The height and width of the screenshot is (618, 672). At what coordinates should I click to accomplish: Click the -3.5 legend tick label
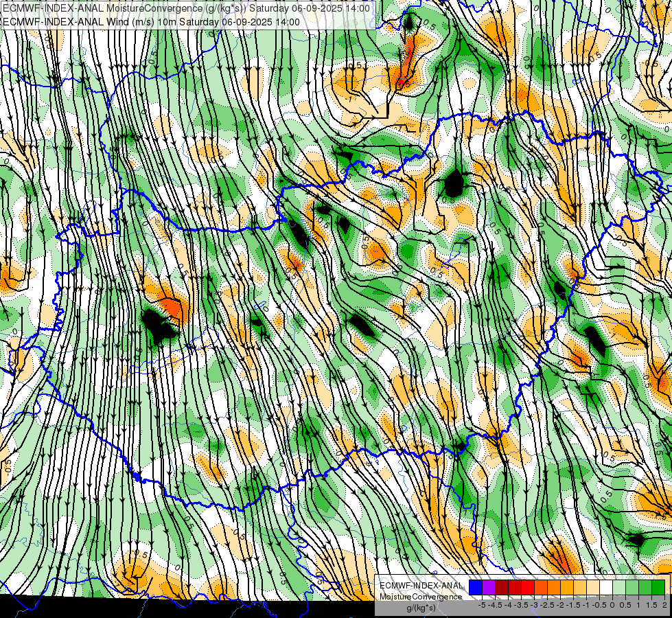coord(521,605)
